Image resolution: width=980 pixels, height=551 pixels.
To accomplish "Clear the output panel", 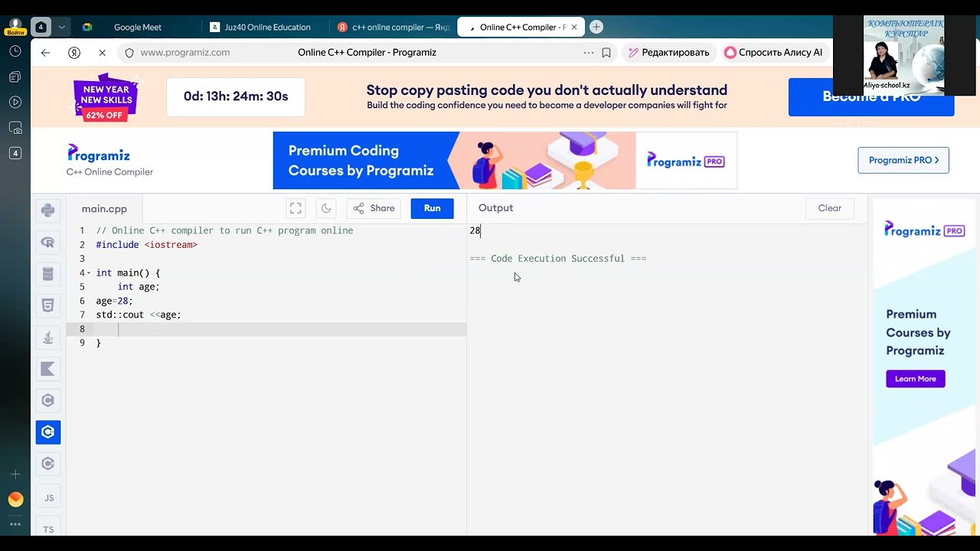I will click(829, 208).
